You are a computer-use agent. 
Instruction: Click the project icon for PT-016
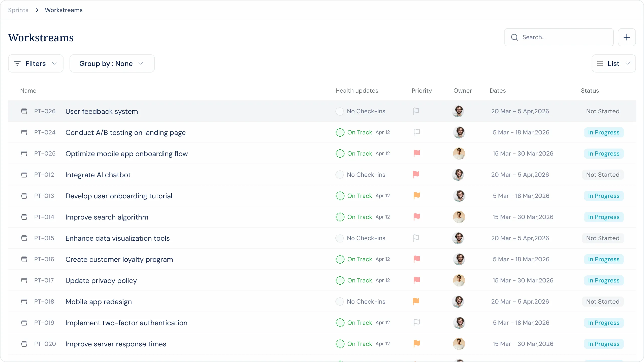click(24, 259)
